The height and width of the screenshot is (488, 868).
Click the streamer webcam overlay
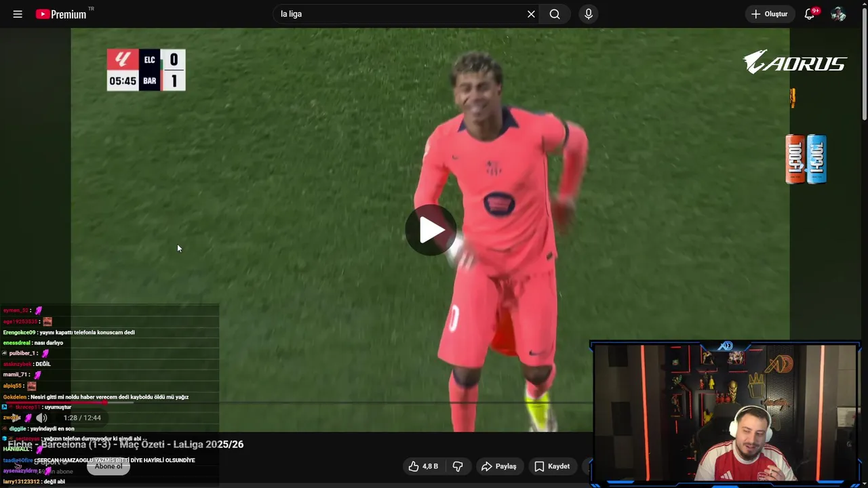726,413
